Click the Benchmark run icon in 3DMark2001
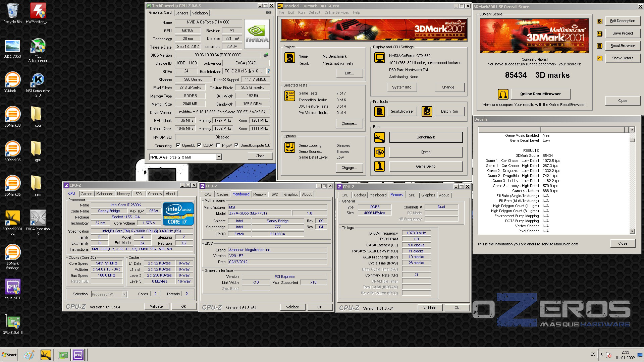The width and height of the screenshot is (644, 362). (380, 137)
